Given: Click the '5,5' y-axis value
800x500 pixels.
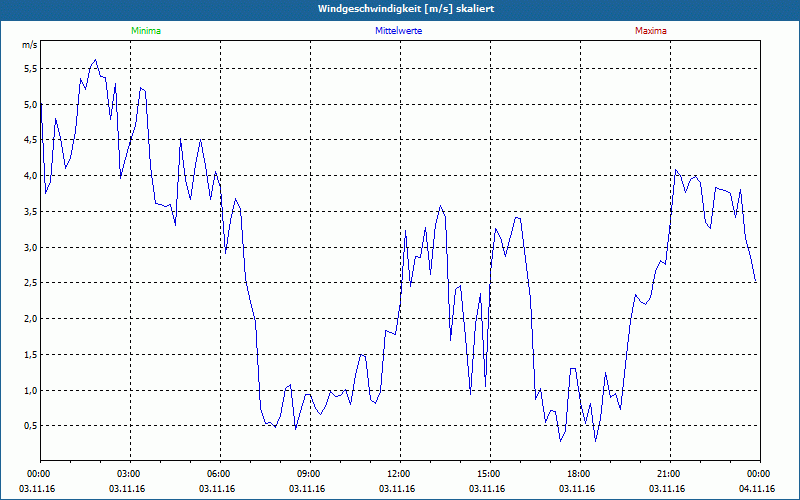Looking at the screenshot, I should coord(31,69).
